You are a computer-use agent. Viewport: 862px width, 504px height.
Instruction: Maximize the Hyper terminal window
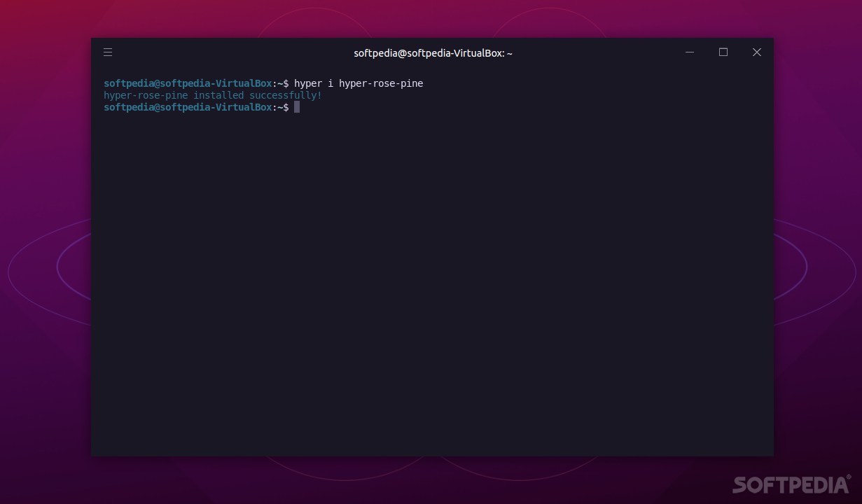pos(723,52)
